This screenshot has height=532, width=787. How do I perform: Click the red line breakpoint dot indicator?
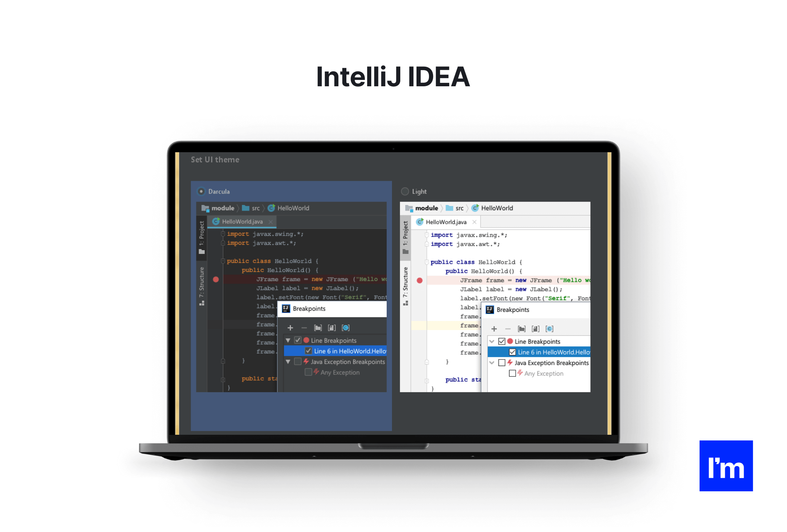[x=216, y=279]
